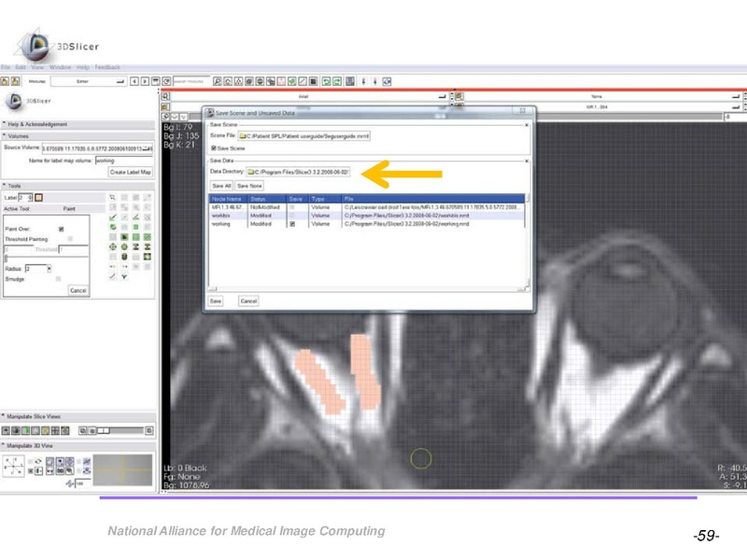
Task: Collapse the Tools section
Action: 78,186
